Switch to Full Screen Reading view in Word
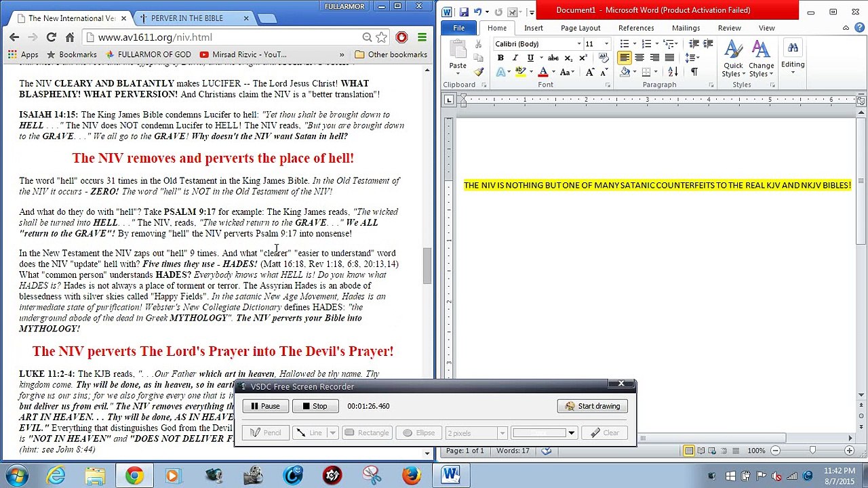This screenshot has height=488, width=868. coord(700,451)
